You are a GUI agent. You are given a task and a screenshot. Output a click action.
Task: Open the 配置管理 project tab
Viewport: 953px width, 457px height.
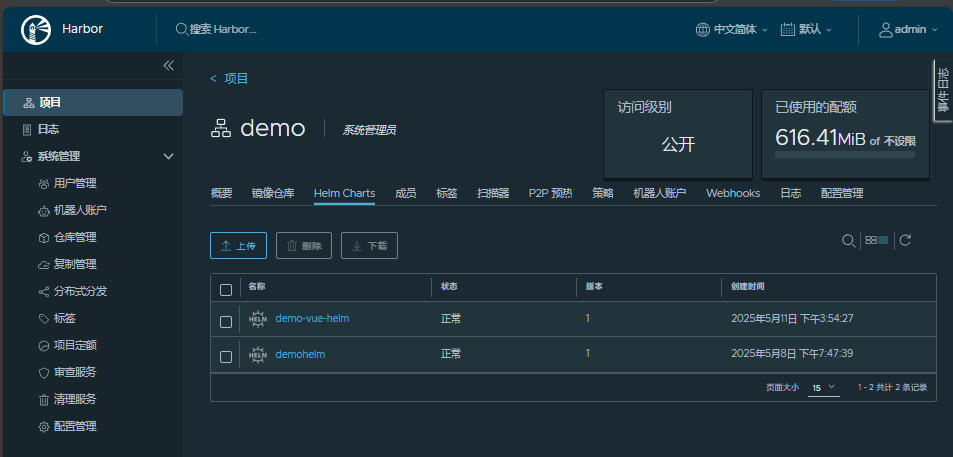click(842, 193)
